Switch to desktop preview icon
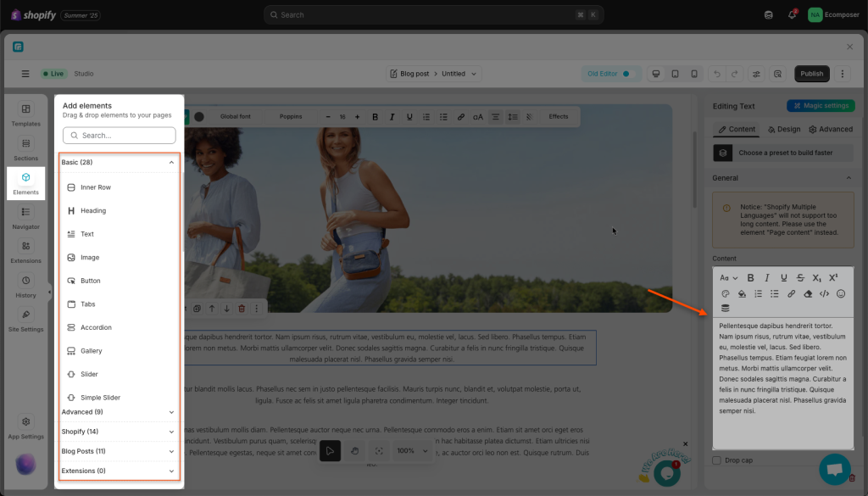 pos(656,74)
